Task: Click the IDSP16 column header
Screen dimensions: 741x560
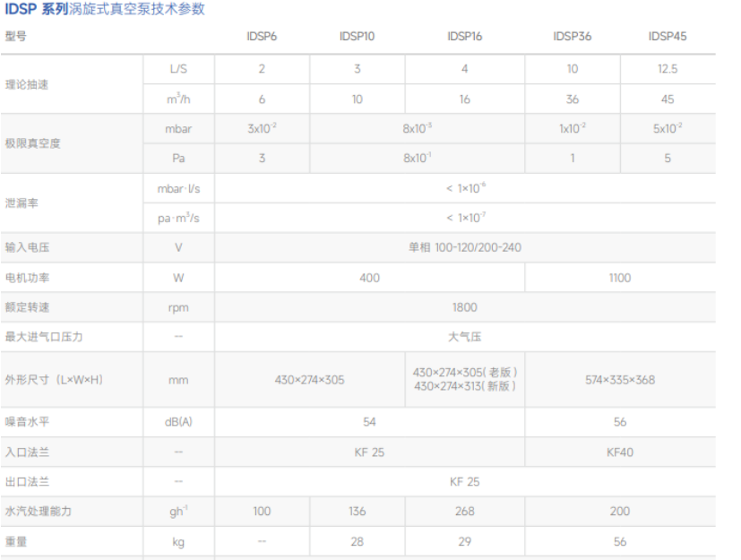Action: 464,37
